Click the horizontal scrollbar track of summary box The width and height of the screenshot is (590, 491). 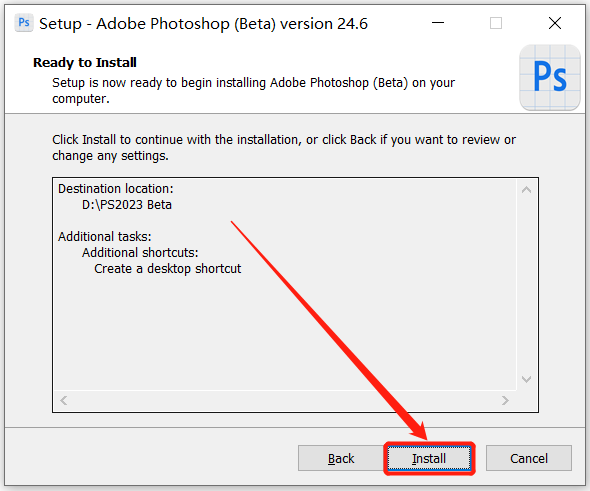click(x=284, y=400)
